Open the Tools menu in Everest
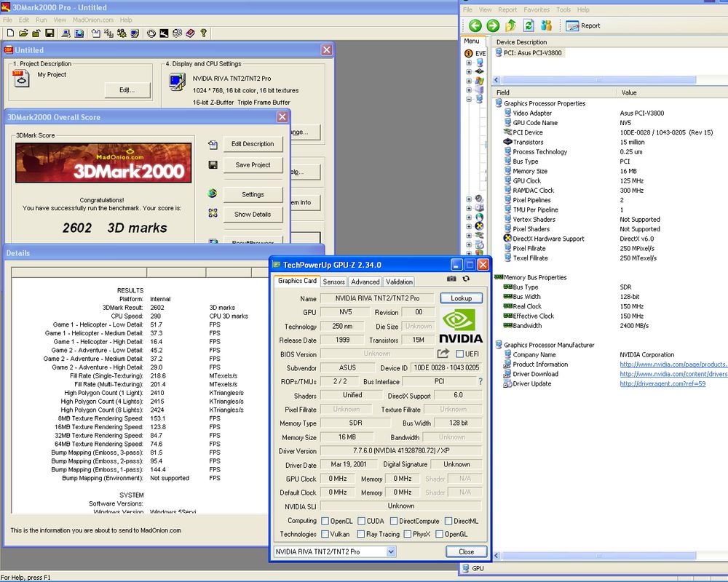 (x=563, y=9)
